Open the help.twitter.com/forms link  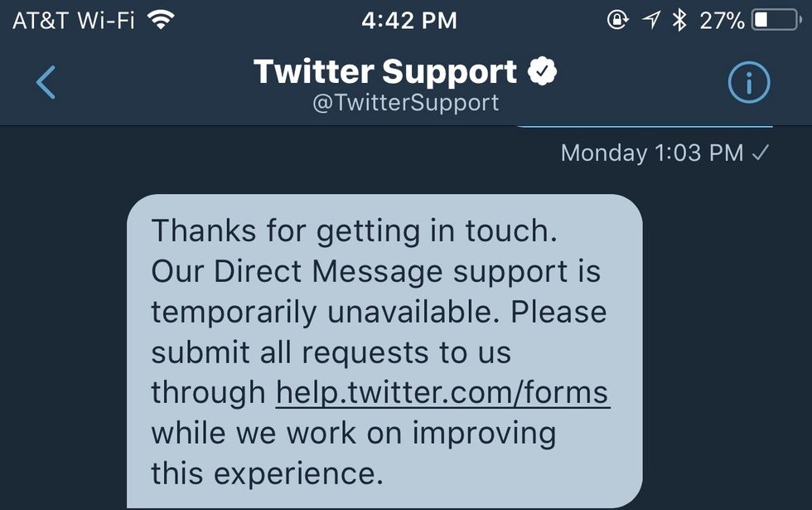point(442,391)
